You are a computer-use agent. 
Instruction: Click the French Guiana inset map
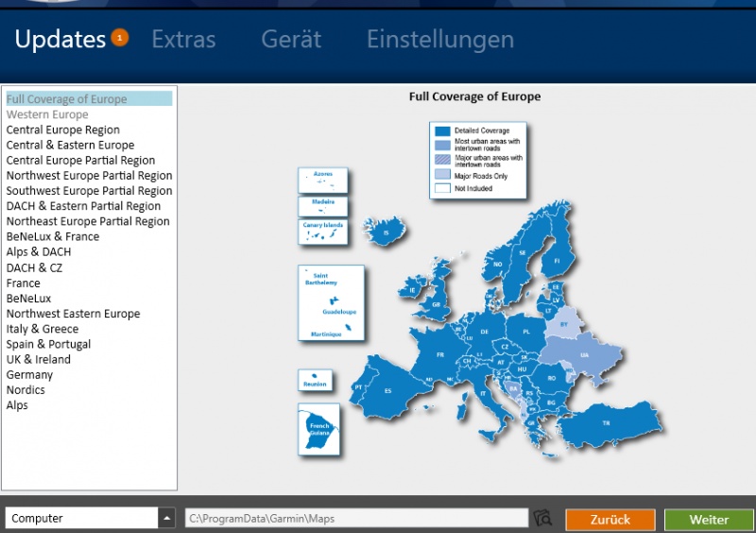point(319,430)
